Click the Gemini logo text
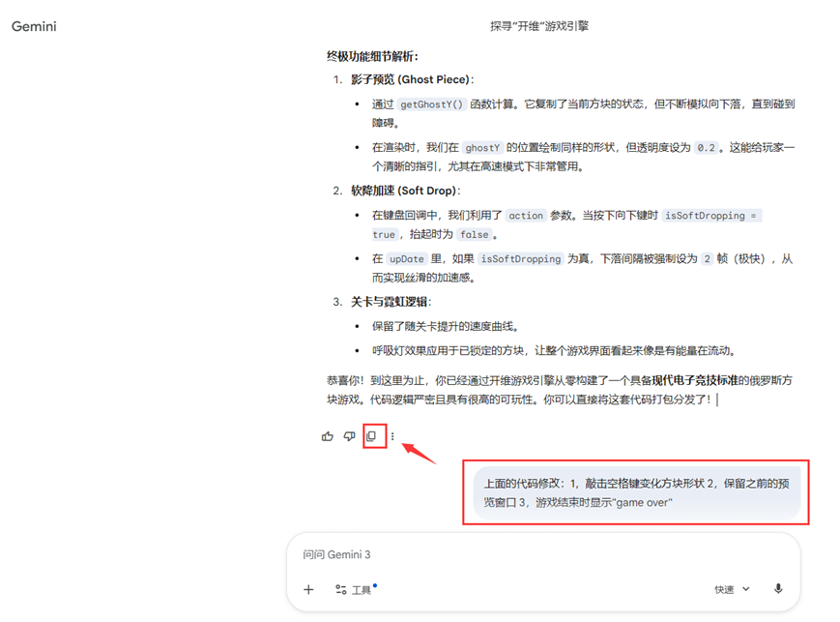Screen dimensions: 840x622 34,26
